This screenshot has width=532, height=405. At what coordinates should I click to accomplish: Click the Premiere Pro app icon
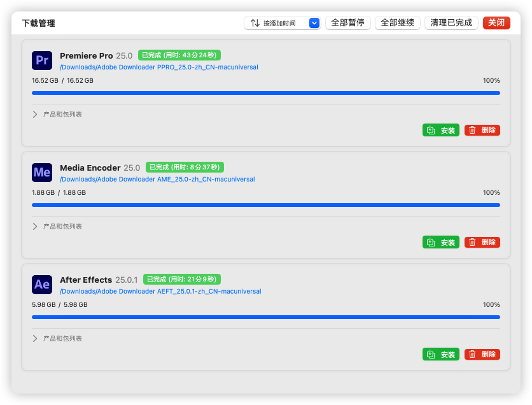[42, 60]
